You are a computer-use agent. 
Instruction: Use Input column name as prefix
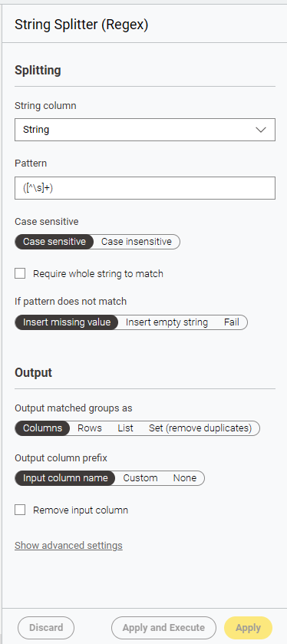(x=65, y=478)
